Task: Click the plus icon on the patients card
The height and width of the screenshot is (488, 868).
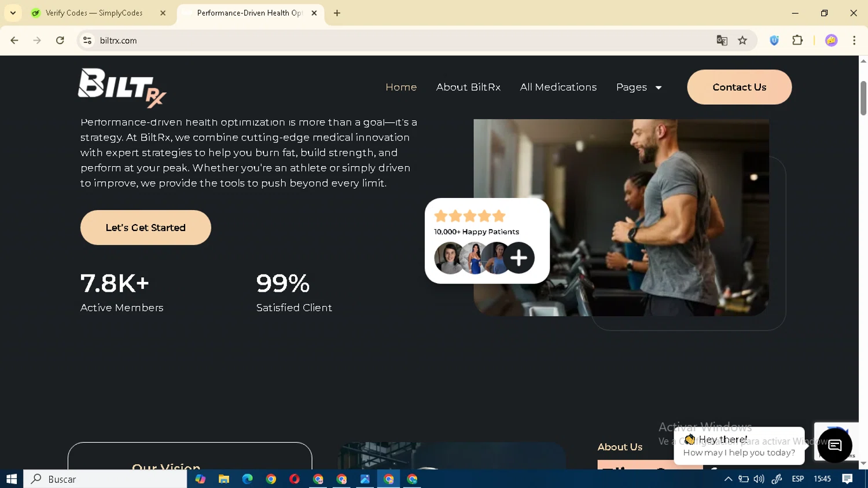Action: point(518,258)
